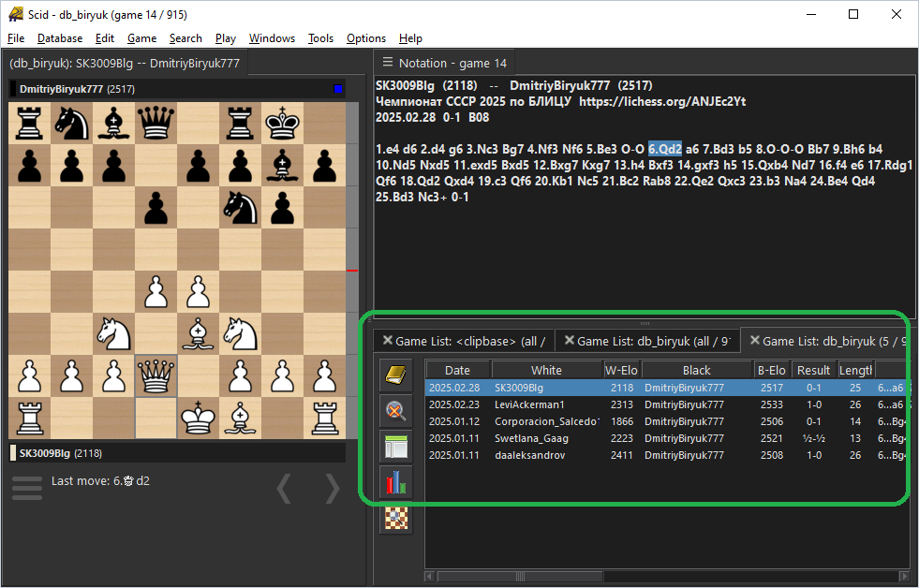Select the SK3009Blg game row

tap(666, 388)
